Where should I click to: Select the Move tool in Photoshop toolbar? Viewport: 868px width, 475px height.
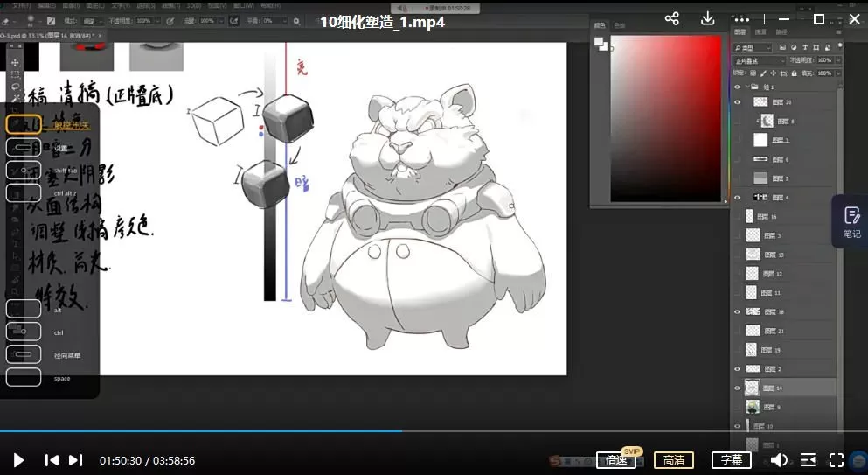click(x=16, y=63)
